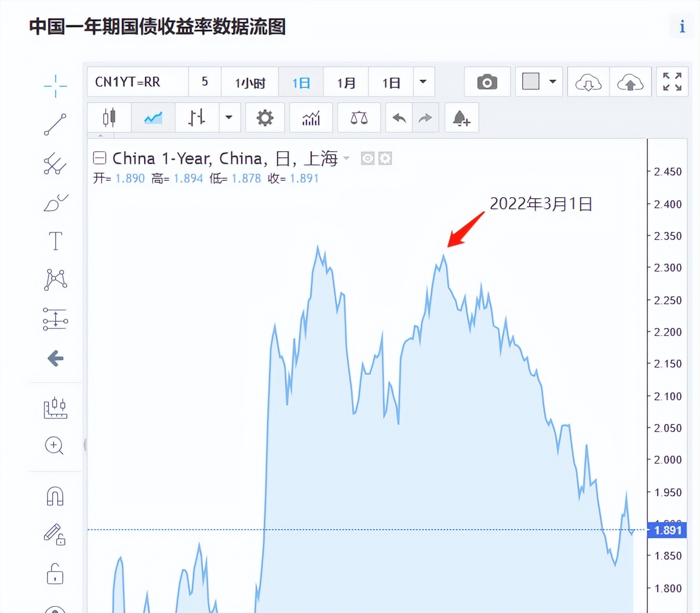
Task: Open the China 1-Year legend dropdown
Action: coord(347,159)
